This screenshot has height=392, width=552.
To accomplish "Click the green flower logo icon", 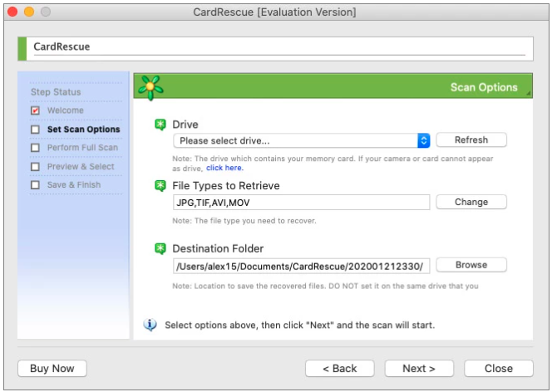I will pos(150,87).
